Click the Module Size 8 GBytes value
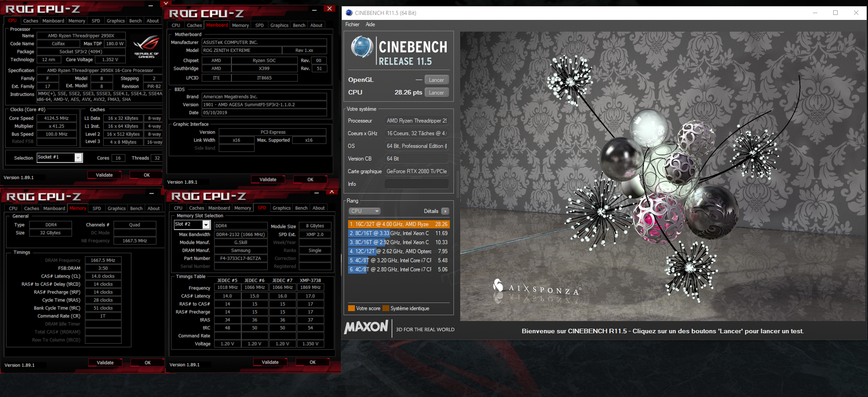Screen dimensions: 868x397 tap(315, 226)
